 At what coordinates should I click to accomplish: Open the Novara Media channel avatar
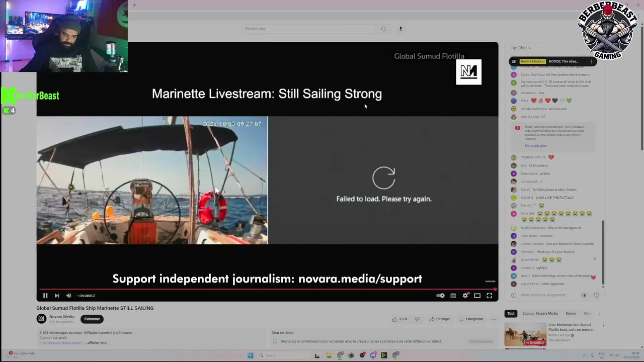pos(41,319)
